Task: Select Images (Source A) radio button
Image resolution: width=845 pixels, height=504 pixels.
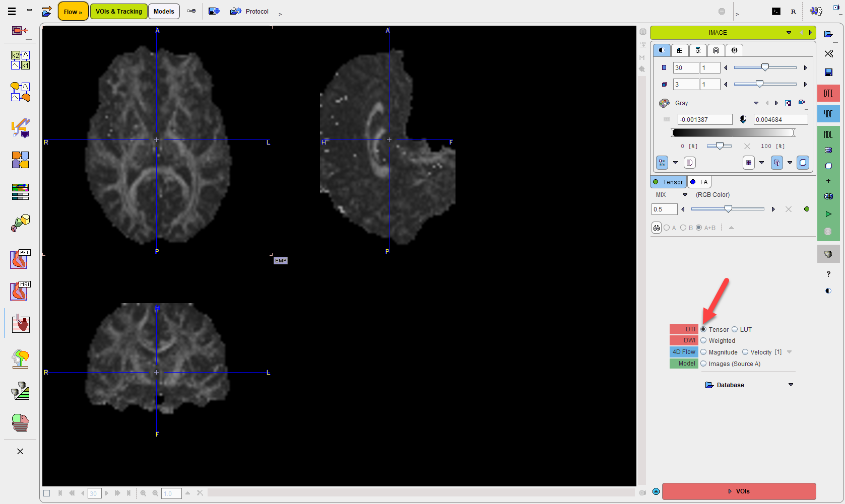Action: [703, 364]
